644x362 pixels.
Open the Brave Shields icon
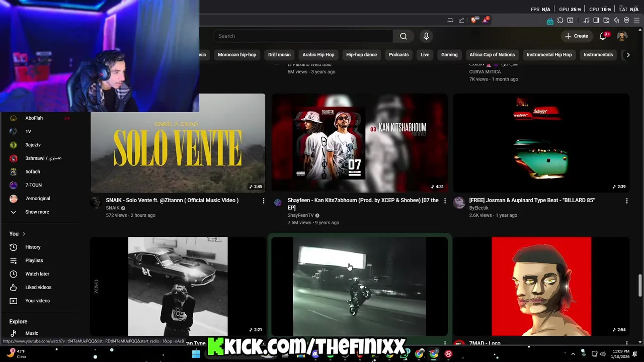473,20
